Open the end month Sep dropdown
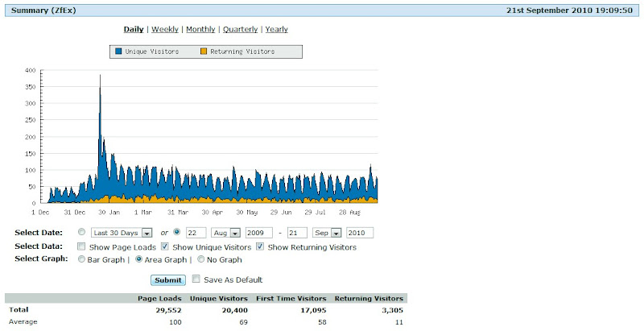This screenshot has width=644, height=331. [327, 233]
